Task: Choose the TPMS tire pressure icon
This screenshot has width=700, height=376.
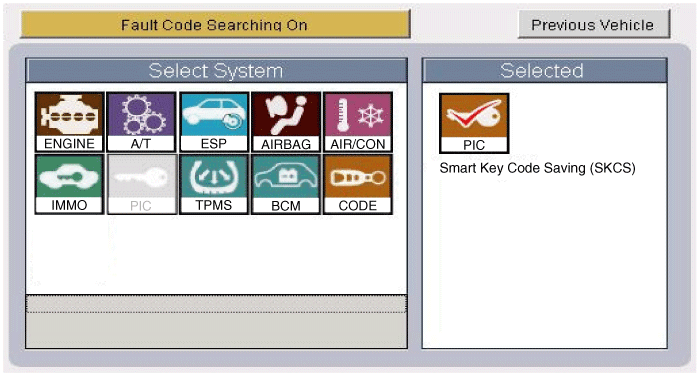Action: [214, 184]
